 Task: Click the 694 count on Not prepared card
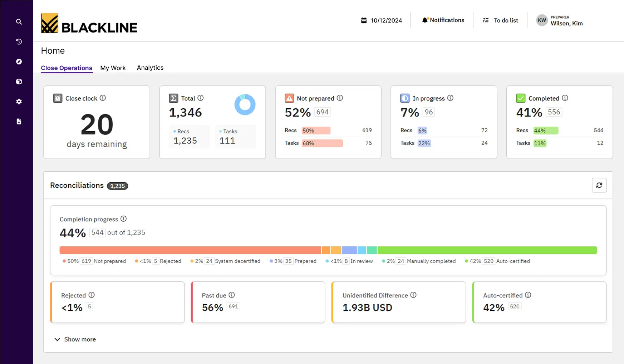[x=323, y=112]
